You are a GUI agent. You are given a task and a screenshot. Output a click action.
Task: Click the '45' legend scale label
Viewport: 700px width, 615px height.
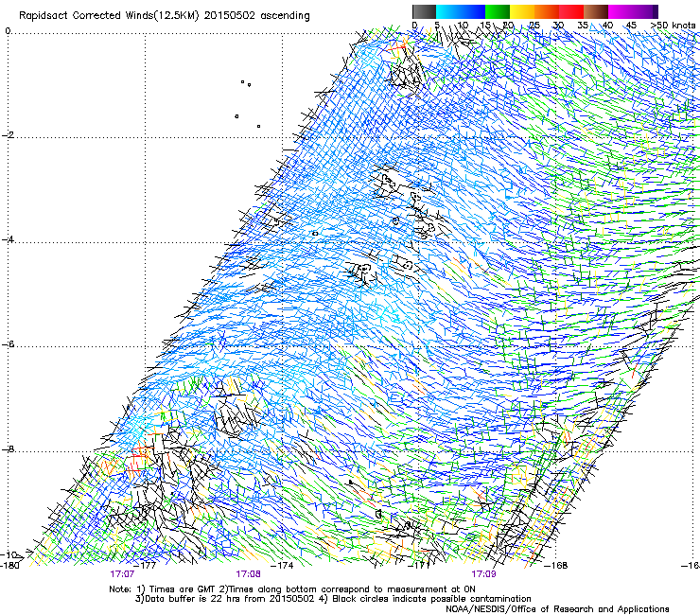pyautogui.click(x=631, y=26)
